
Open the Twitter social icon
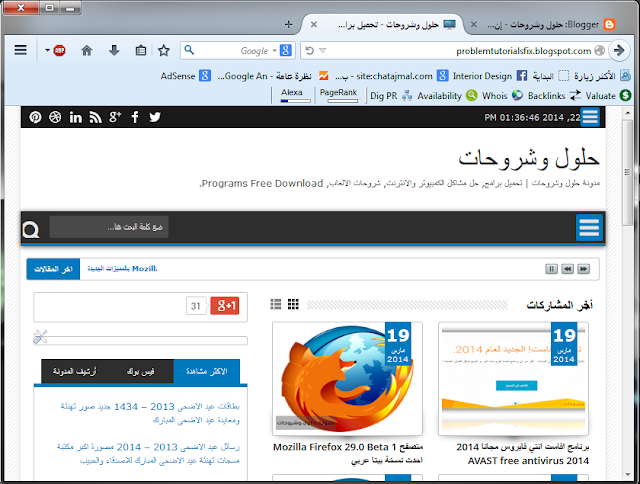pyautogui.click(x=155, y=117)
